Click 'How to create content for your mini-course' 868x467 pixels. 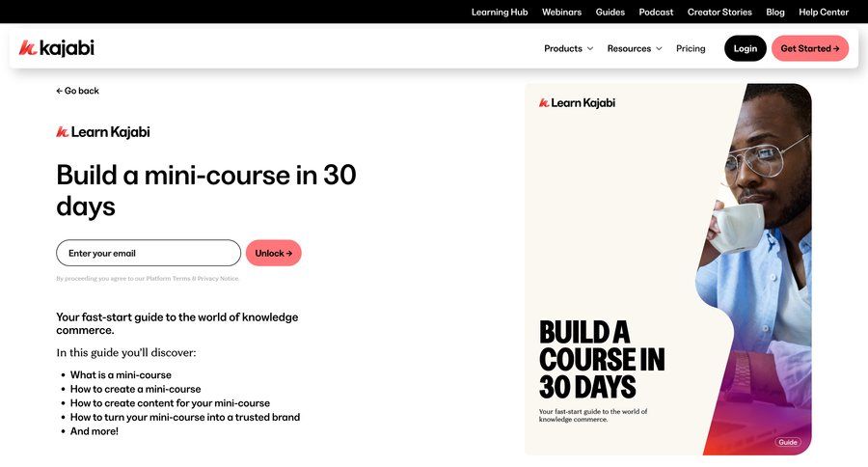coord(170,403)
